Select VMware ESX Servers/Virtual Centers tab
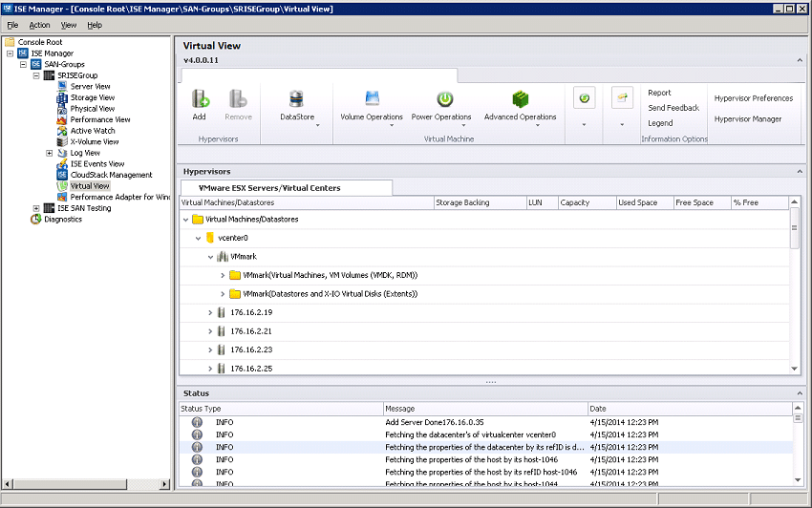This screenshot has height=508, width=812. (286, 188)
